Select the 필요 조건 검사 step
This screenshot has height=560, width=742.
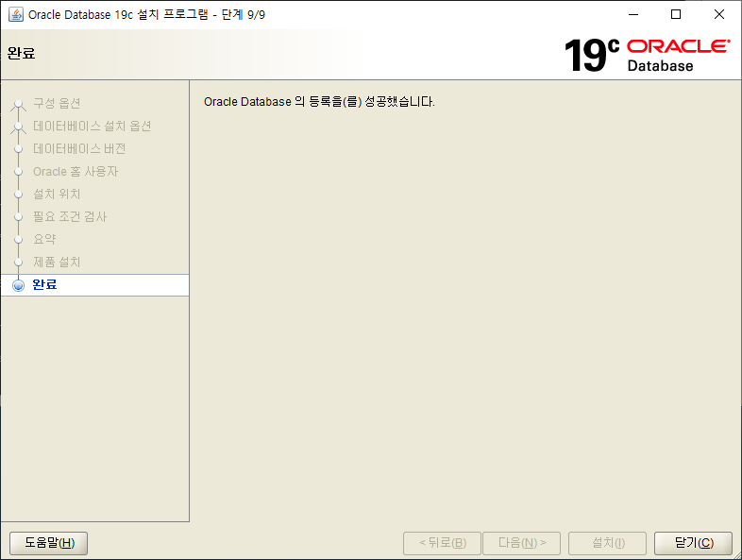(x=70, y=217)
